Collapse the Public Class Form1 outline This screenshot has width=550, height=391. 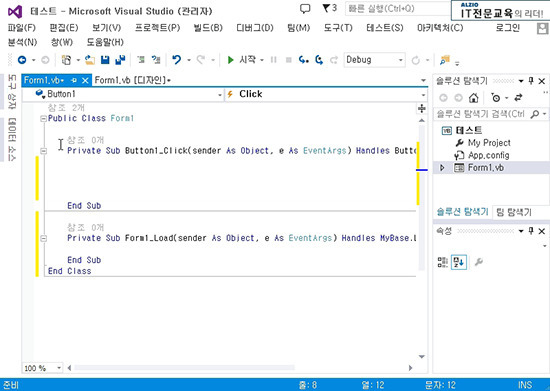(x=43, y=119)
